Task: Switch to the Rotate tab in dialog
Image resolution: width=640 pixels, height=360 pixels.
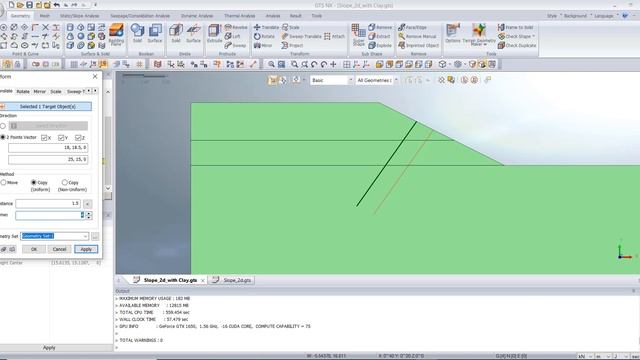Action: pos(23,91)
